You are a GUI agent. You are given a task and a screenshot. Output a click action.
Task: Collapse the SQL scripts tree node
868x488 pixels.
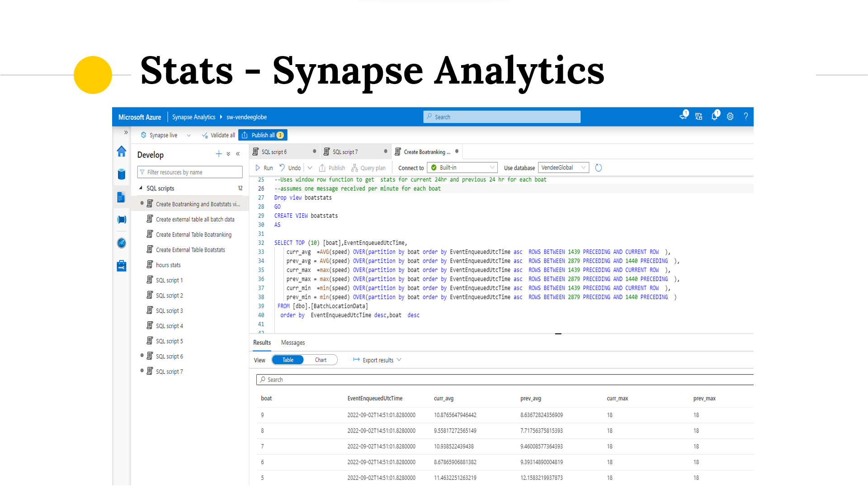[x=141, y=188]
